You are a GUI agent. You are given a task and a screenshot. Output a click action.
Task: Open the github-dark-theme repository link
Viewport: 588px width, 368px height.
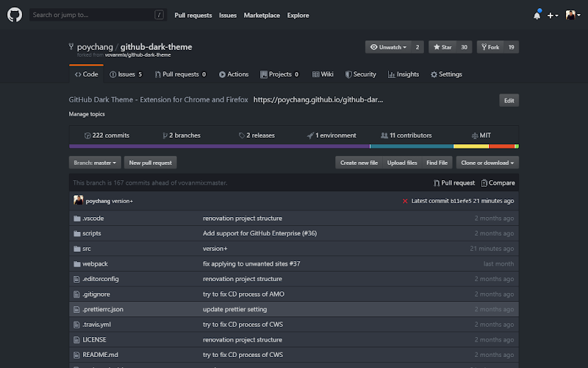156,47
